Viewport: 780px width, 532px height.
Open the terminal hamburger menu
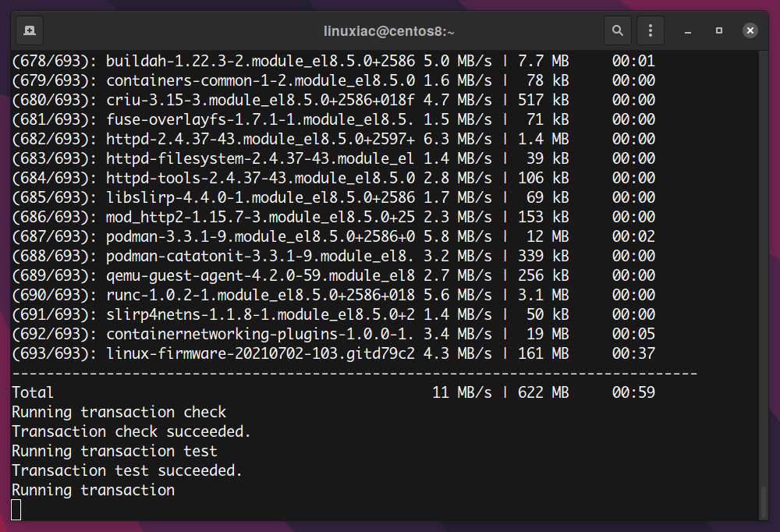click(651, 31)
